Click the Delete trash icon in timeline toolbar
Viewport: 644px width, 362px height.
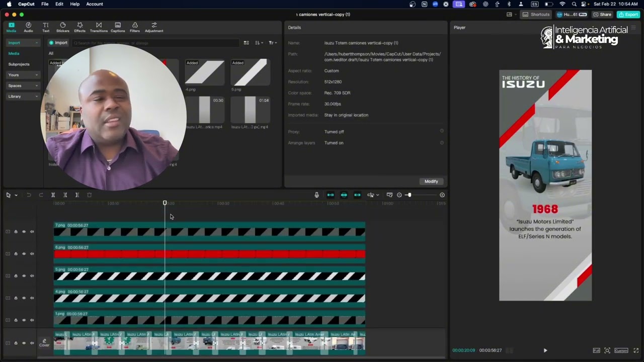click(90, 195)
